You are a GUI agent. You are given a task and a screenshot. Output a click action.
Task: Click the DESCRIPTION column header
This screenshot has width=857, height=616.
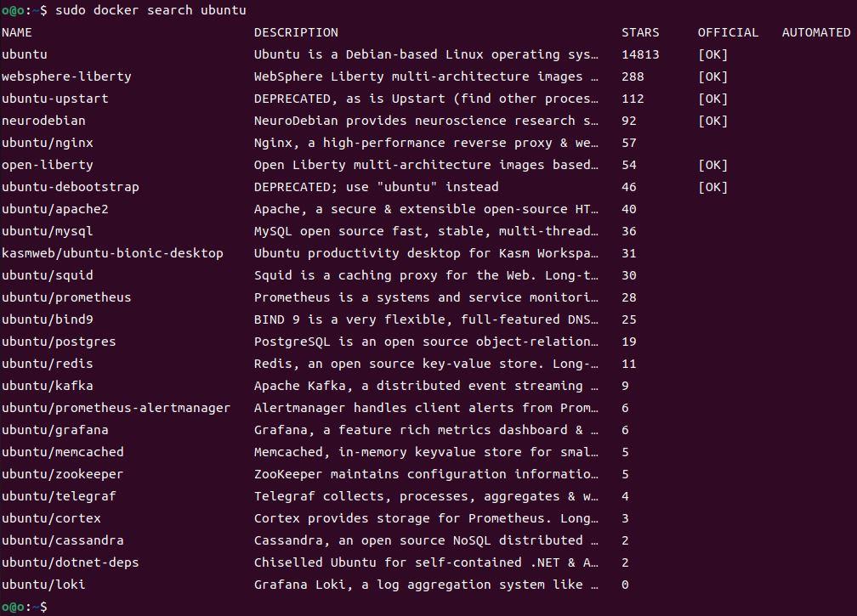pyautogui.click(x=296, y=33)
